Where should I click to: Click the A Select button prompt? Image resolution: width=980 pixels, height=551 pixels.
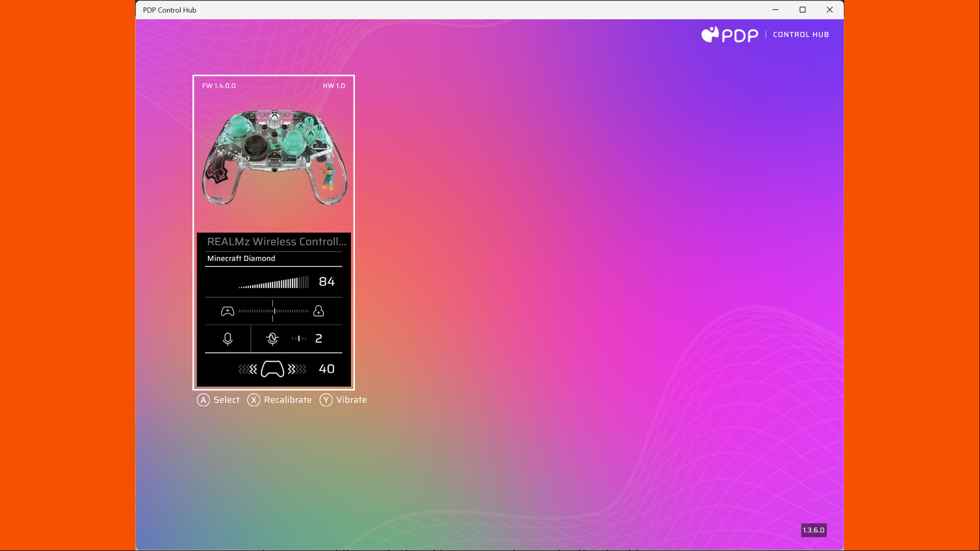pyautogui.click(x=218, y=400)
